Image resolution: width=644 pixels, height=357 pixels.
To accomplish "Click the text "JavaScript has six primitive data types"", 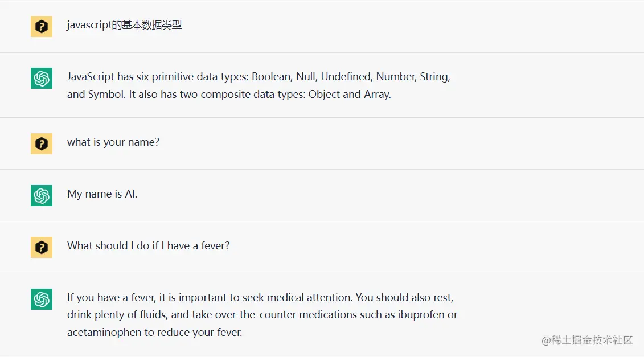I will click(x=158, y=77).
